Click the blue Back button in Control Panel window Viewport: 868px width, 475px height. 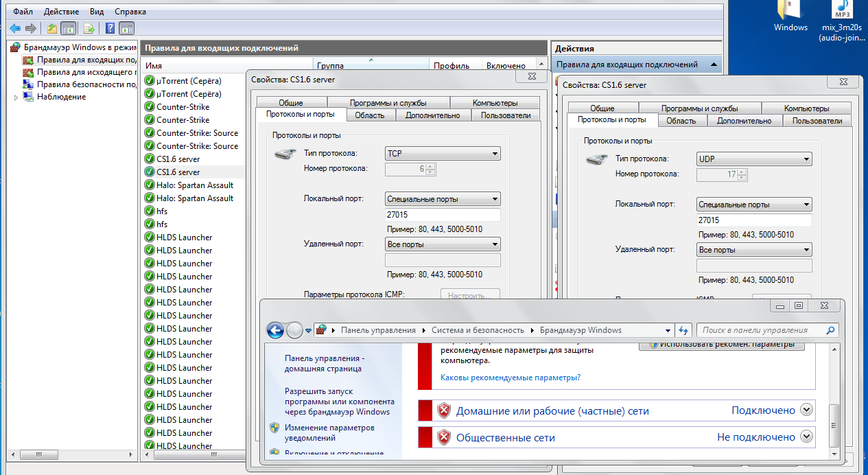pyautogui.click(x=275, y=330)
